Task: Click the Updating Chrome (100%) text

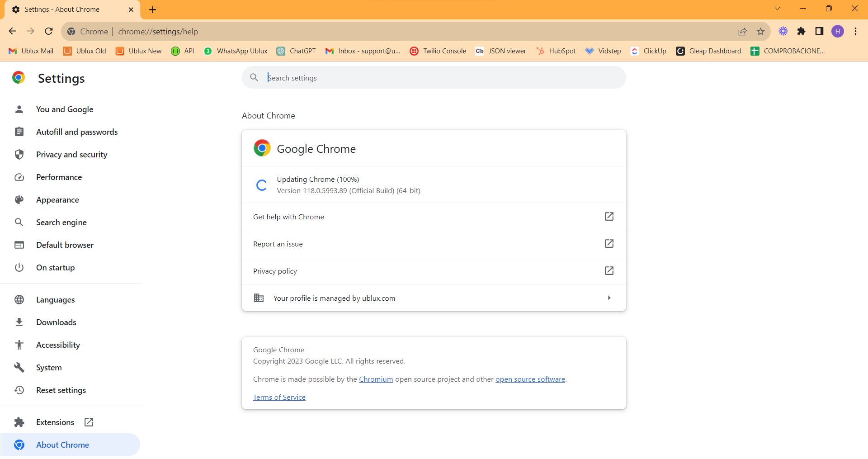Action: point(318,180)
